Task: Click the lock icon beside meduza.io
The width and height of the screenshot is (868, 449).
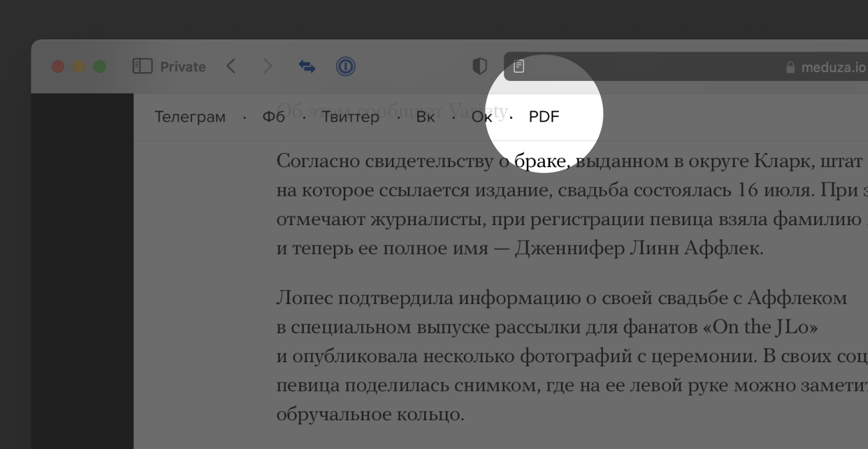Action: pos(791,67)
